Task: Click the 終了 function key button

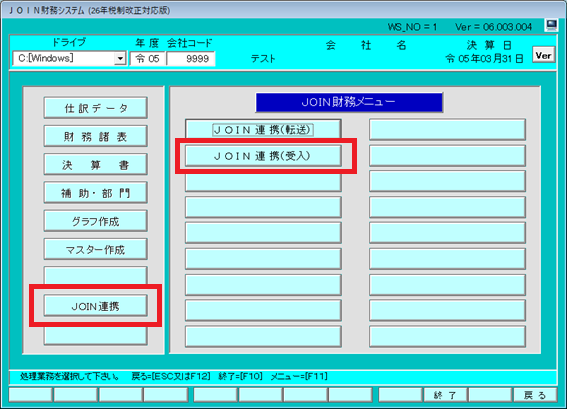Action: click(445, 395)
